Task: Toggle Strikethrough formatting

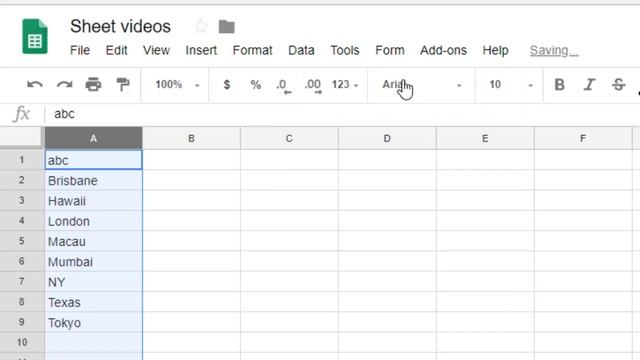Action: (x=618, y=84)
